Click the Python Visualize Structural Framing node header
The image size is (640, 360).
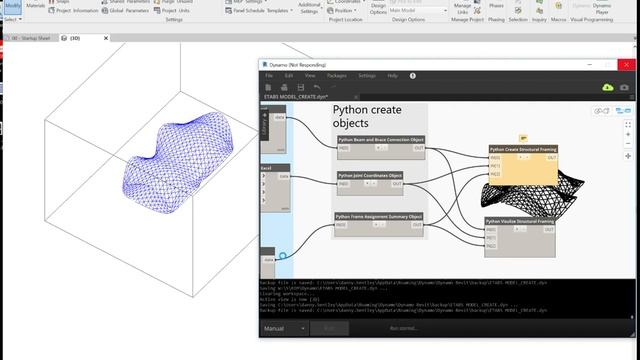coord(520,221)
